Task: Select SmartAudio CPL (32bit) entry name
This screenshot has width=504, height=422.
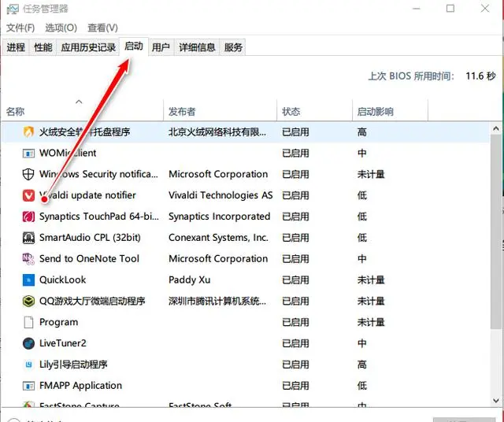Action: [90, 238]
